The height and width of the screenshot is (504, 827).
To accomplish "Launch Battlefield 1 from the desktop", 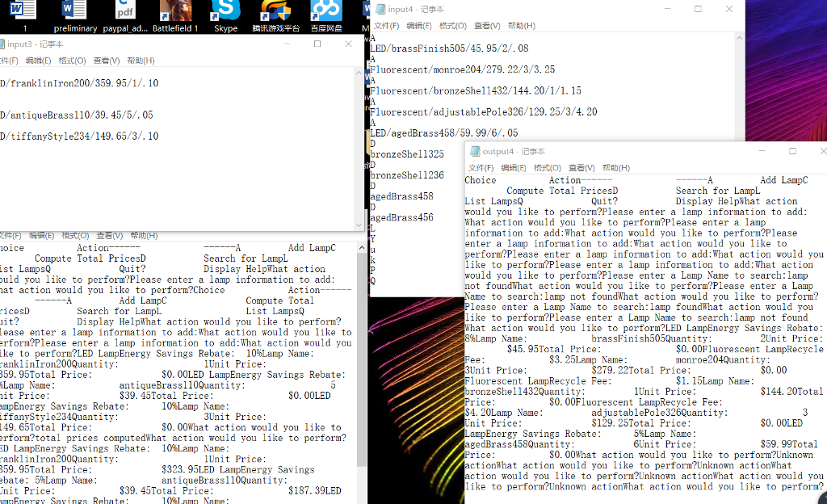I will (x=175, y=16).
